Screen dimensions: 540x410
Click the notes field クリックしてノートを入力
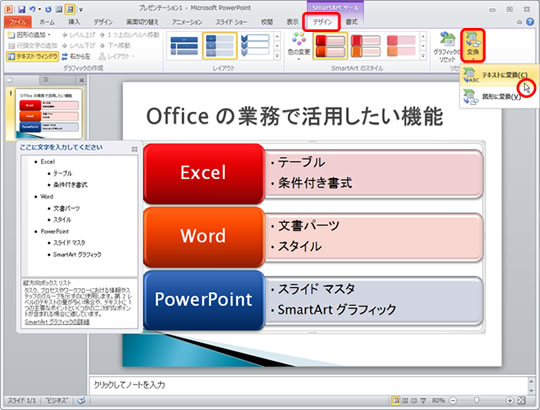(308, 385)
